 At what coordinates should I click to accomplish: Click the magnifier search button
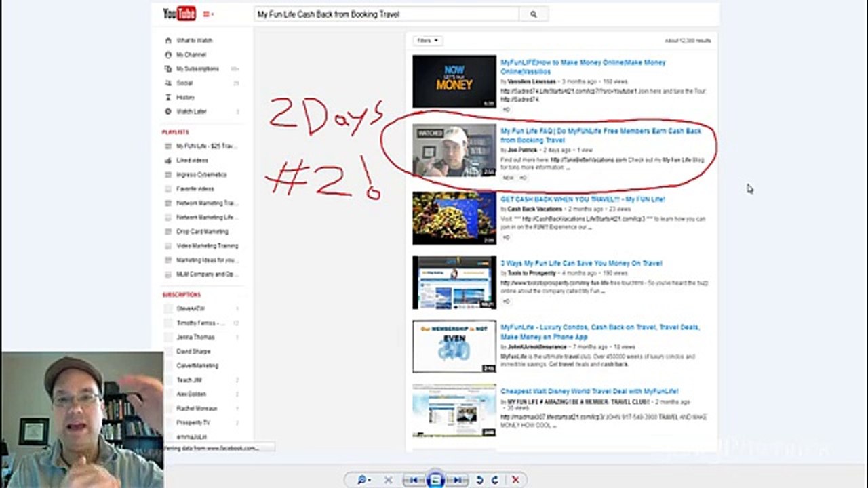pos(534,14)
